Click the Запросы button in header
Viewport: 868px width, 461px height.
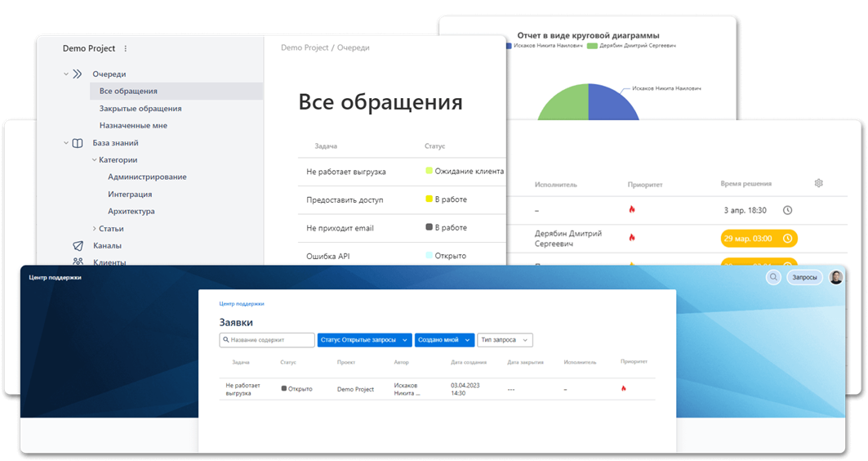pyautogui.click(x=804, y=277)
